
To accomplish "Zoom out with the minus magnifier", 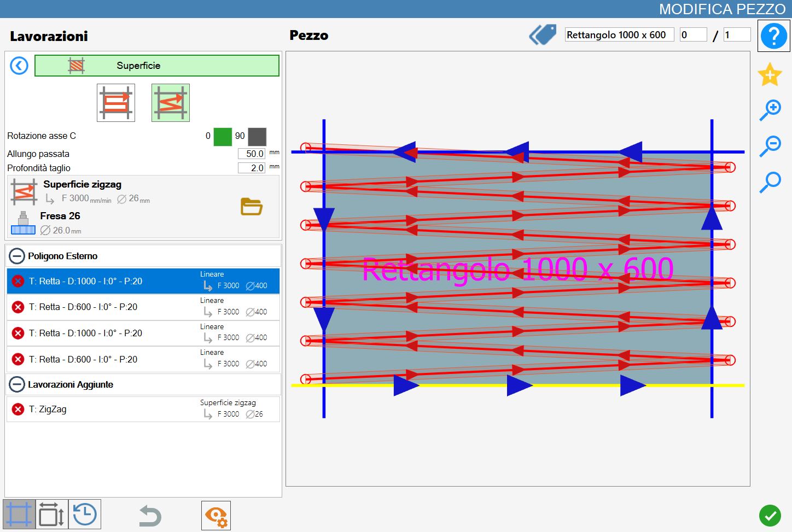I will (770, 146).
